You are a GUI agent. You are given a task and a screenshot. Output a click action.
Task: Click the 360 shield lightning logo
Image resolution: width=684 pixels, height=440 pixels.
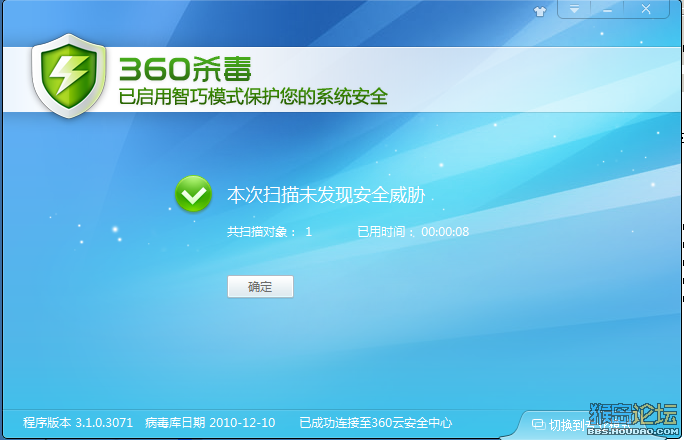pyautogui.click(x=69, y=75)
